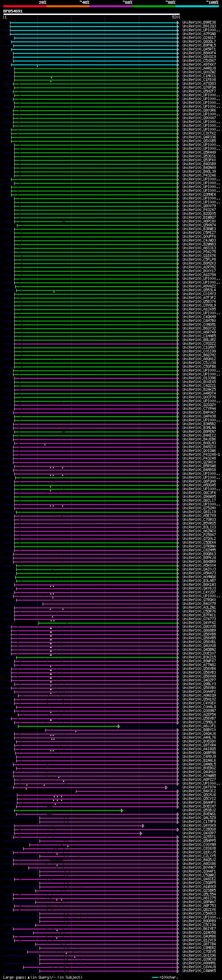The image size is (222, 980).
Task: Select the UniRef100_B8A0F4 label
Action: coord(199,53)
